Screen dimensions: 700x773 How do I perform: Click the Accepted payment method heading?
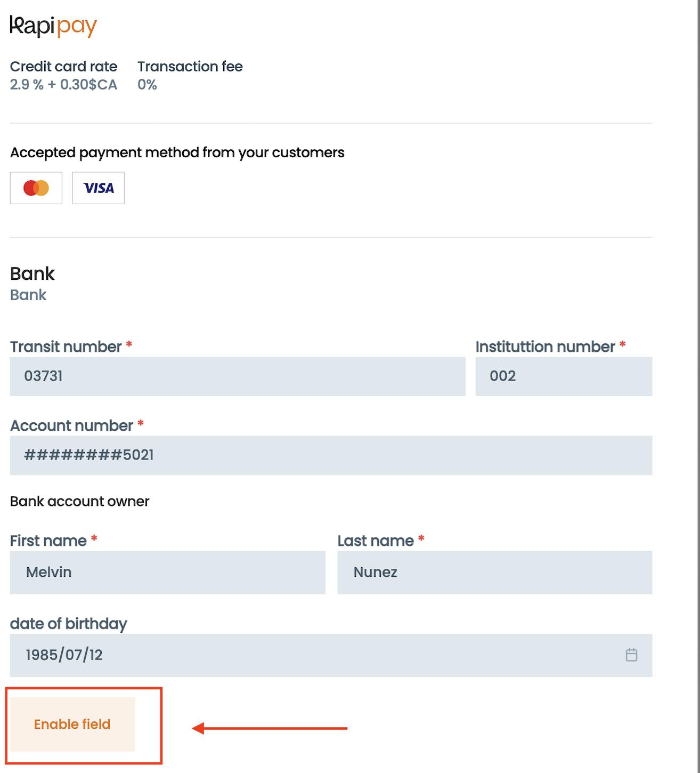(177, 152)
